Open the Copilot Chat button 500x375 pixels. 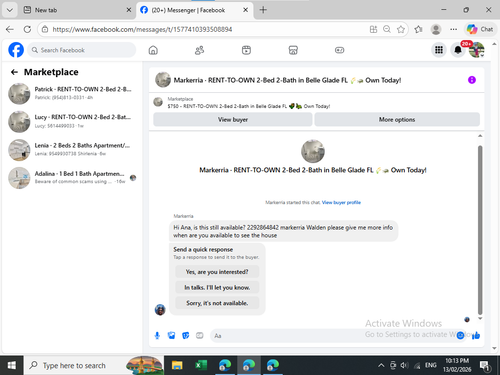tap(480, 29)
